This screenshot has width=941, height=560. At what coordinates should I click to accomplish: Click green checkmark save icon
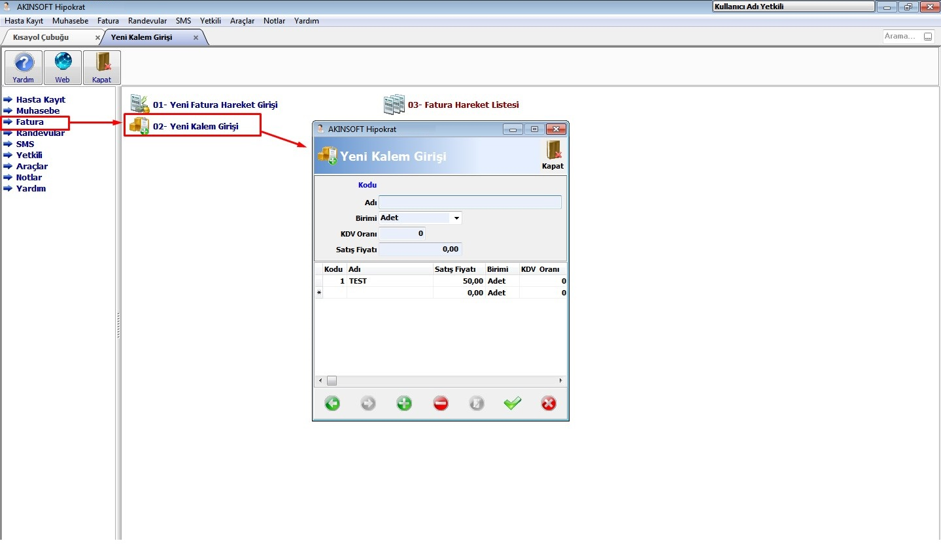click(x=513, y=403)
